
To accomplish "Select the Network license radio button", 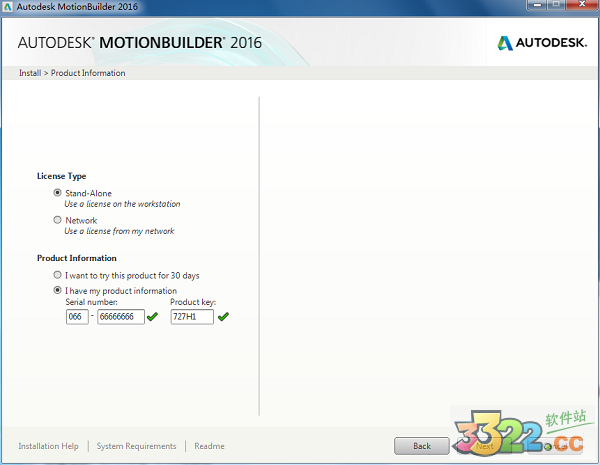I will (57, 220).
